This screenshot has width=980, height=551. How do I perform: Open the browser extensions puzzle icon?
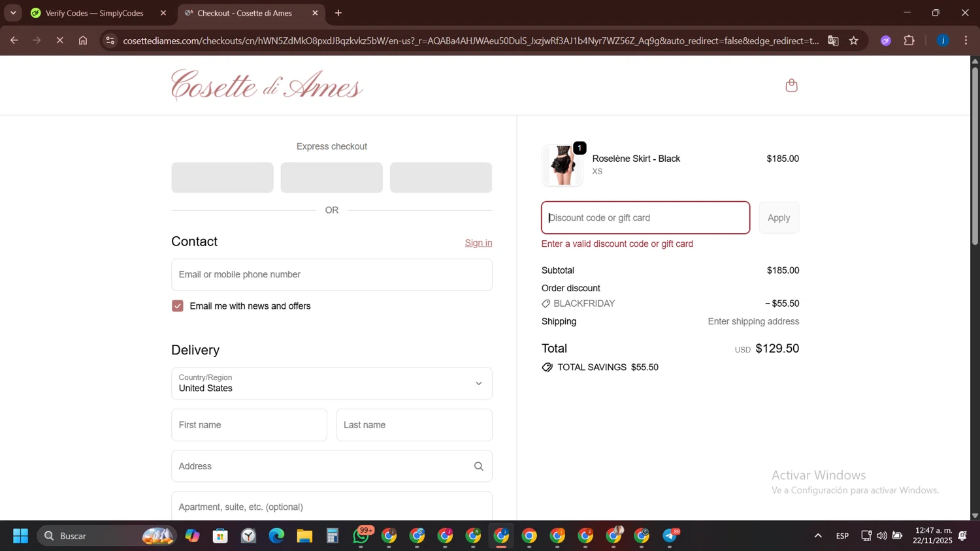tap(909, 40)
